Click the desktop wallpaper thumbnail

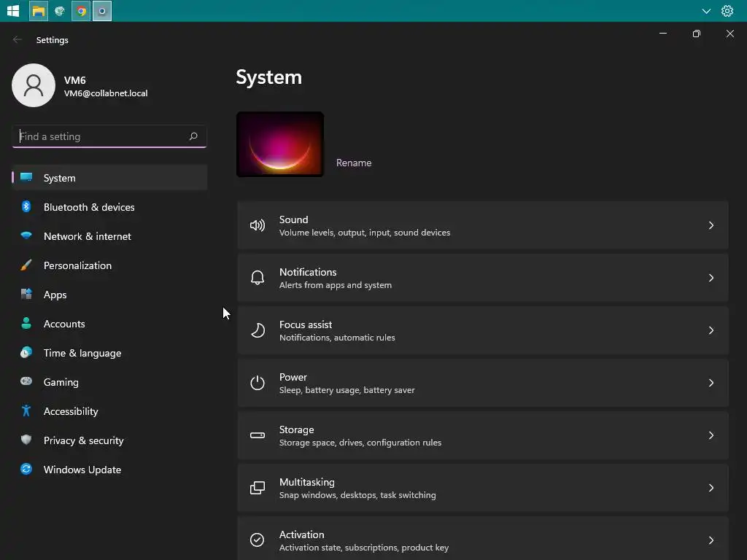tap(280, 144)
